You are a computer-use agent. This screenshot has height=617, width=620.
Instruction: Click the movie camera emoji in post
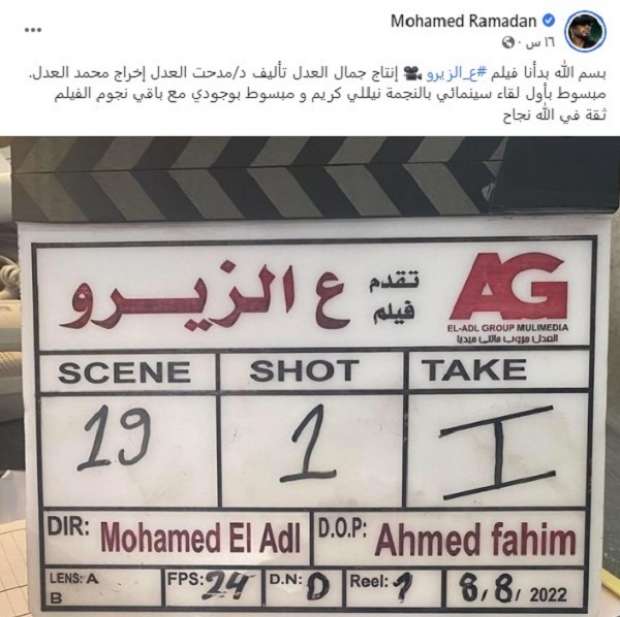(412, 74)
